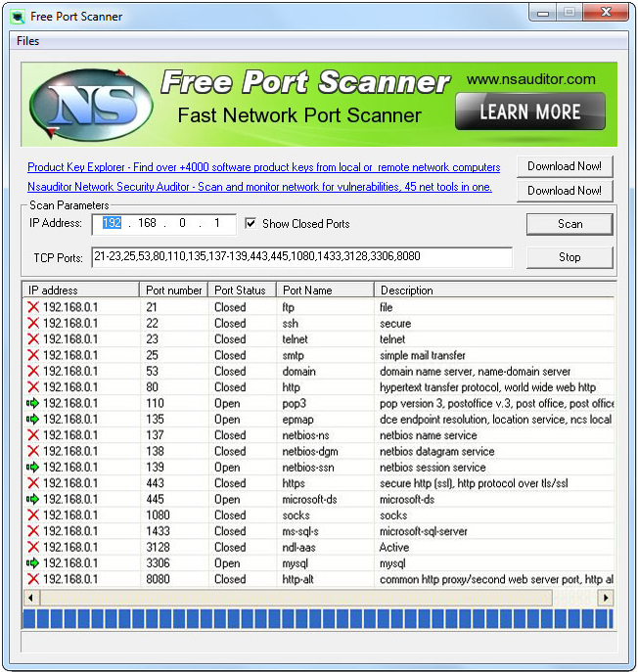This screenshot has width=638, height=672.
Task: Click the open-port green arrow for port 139
Action: click(32, 468)
